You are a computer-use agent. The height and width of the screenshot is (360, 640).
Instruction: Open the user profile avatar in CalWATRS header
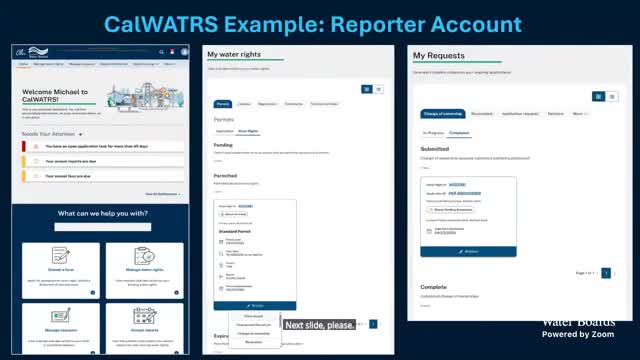point(184,52)
